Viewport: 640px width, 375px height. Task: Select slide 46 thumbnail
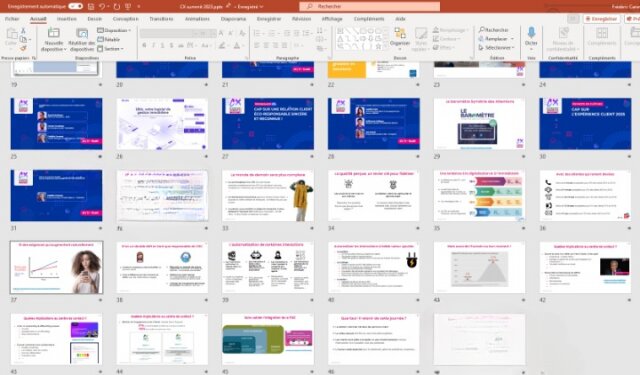pos(373,339)
